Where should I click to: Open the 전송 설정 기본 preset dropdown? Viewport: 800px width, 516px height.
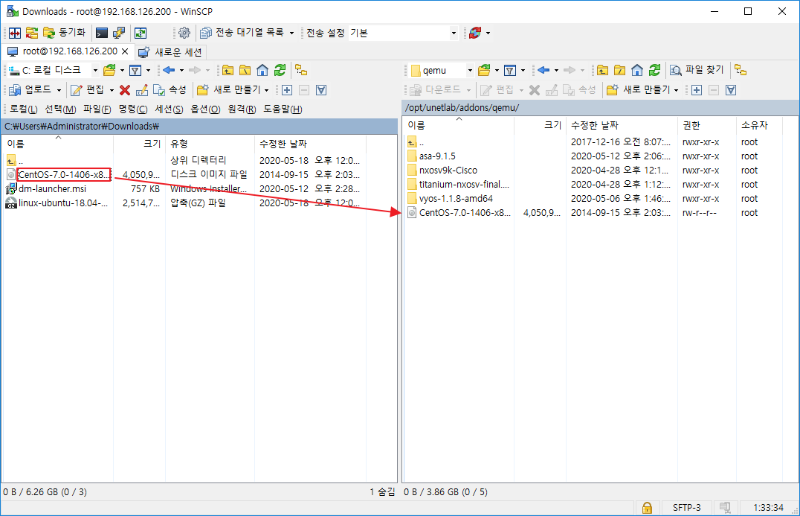(453, 32)
